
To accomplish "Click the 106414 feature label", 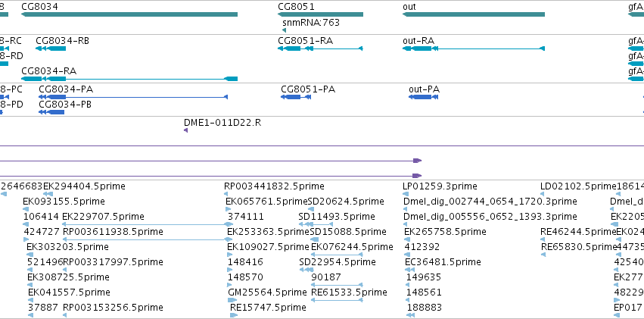I will 41,217.
